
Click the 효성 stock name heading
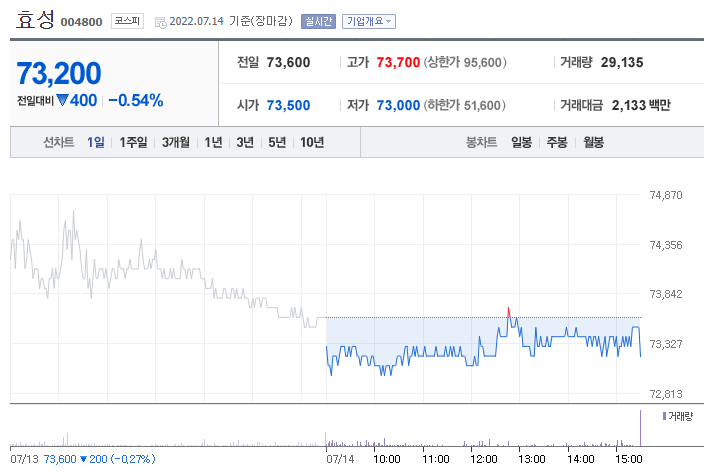[x=35, y=20]
